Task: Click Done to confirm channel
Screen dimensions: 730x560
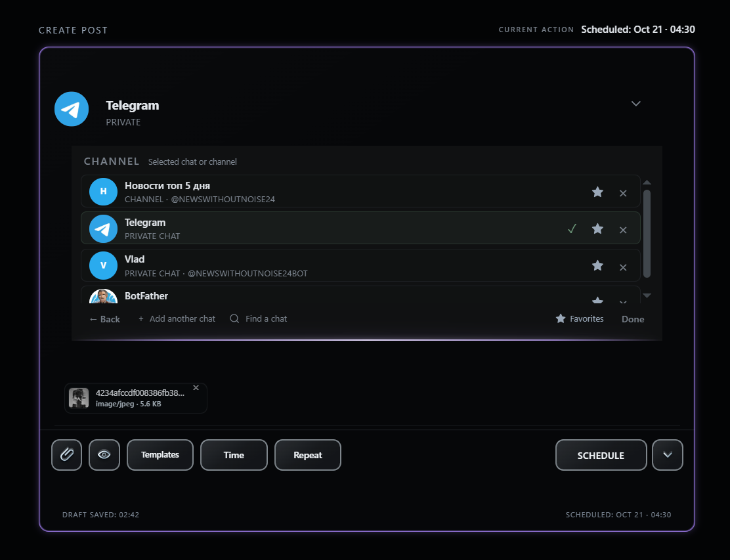Action: click(x=633, y=319)
